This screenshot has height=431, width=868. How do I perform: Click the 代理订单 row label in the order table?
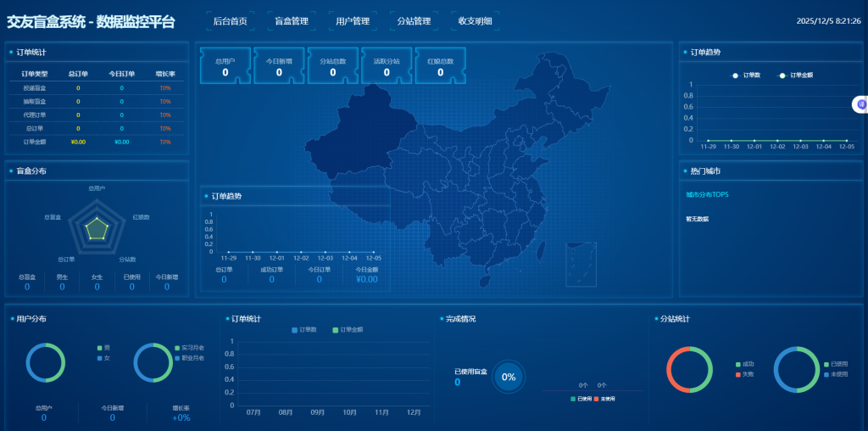(x=34, y=115)
